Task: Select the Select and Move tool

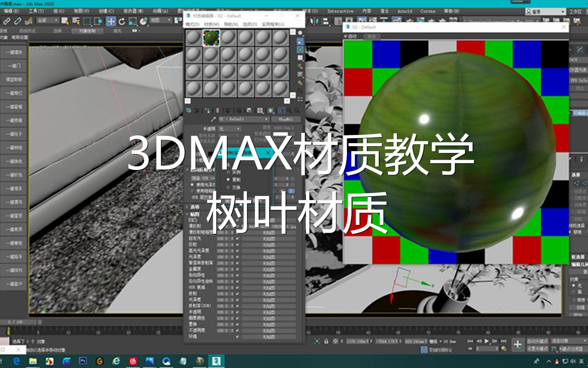Action: point(111,21)
